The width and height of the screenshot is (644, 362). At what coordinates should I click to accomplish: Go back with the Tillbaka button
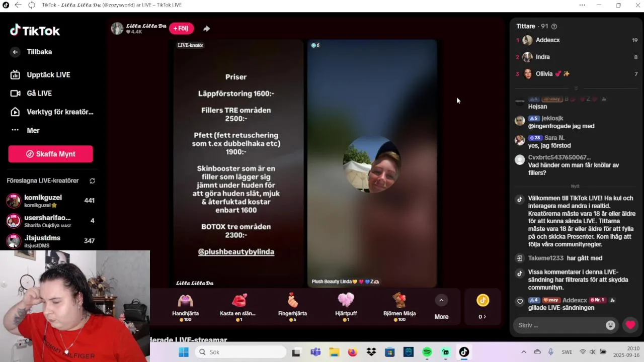[31, 52]
